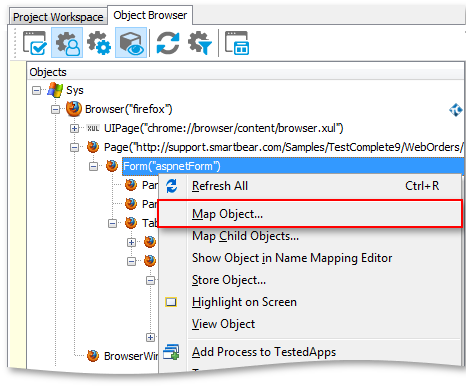
Task: Click the Windows flag icon beside Sys
Action: click(x=55, y=90)
